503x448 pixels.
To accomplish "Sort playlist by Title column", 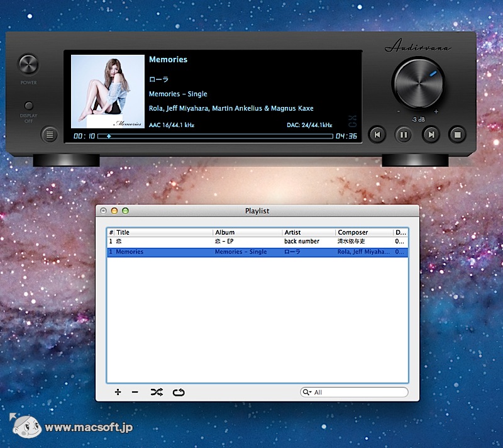I will pos(163,232).
